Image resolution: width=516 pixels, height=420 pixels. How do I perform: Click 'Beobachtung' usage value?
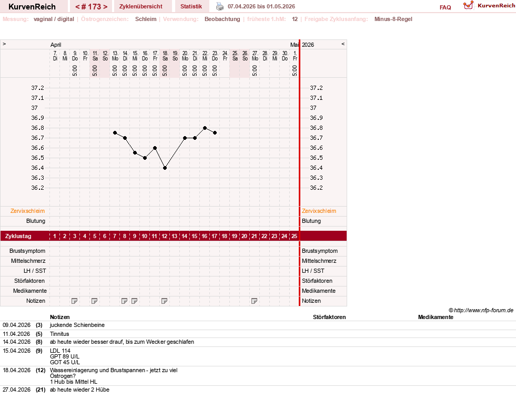[222, 19]
